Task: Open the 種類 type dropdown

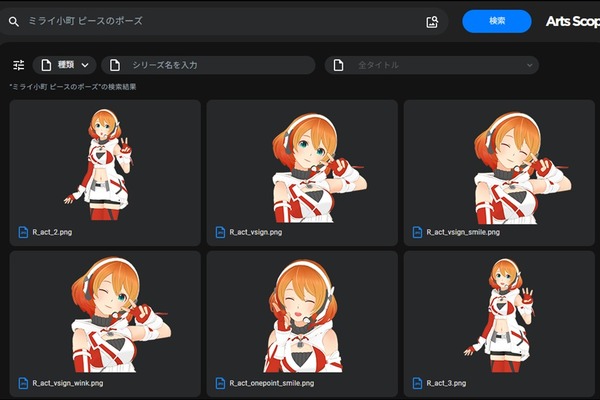Action: [65, 65]
